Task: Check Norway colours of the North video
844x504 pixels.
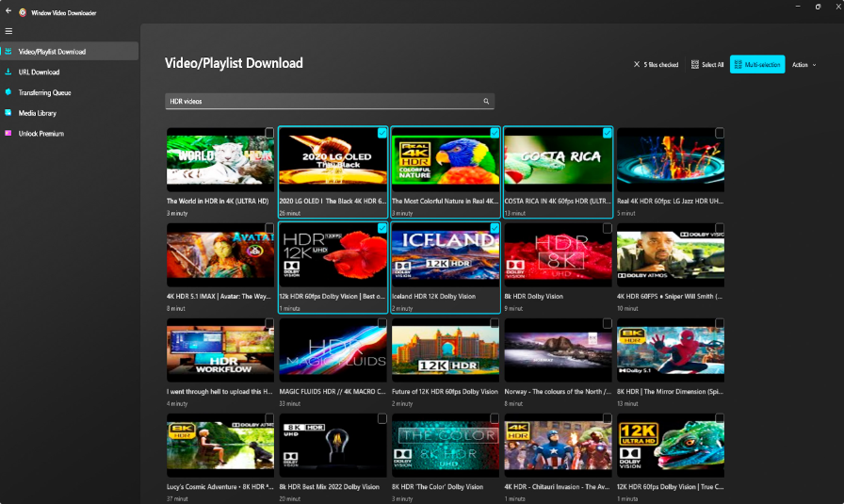Action: 607,324
